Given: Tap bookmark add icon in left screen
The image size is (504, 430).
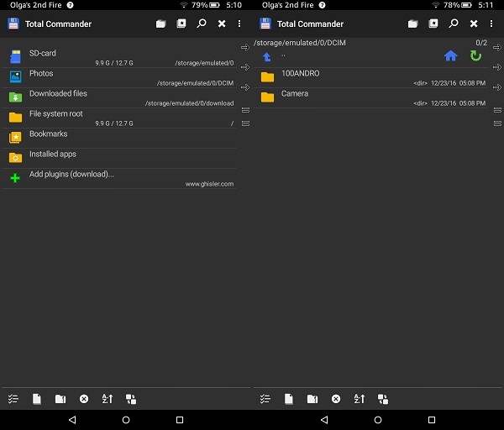Looking at the screenshot, I should (181, 24).
